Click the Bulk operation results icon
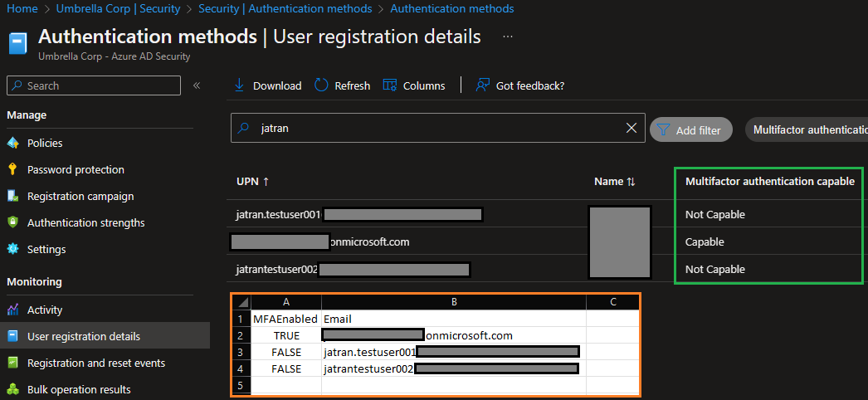 [x=13, y=389]
